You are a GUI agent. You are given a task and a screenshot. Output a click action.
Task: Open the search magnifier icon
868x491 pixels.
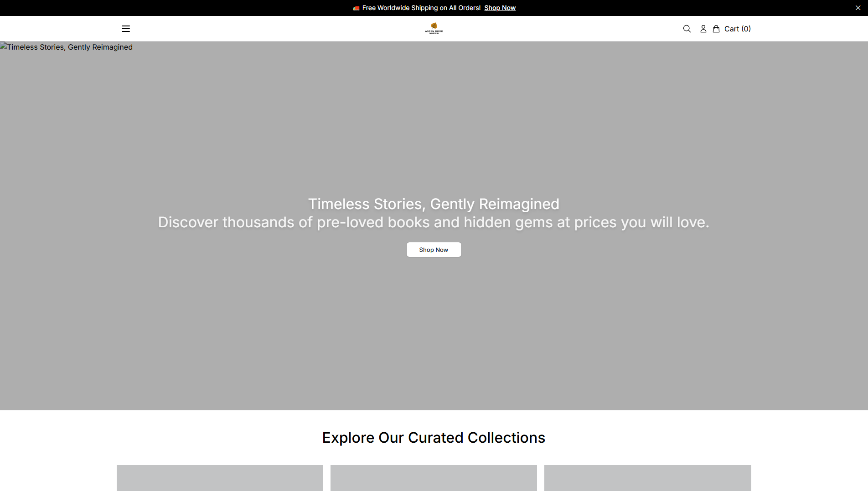[x=687, y=29]
